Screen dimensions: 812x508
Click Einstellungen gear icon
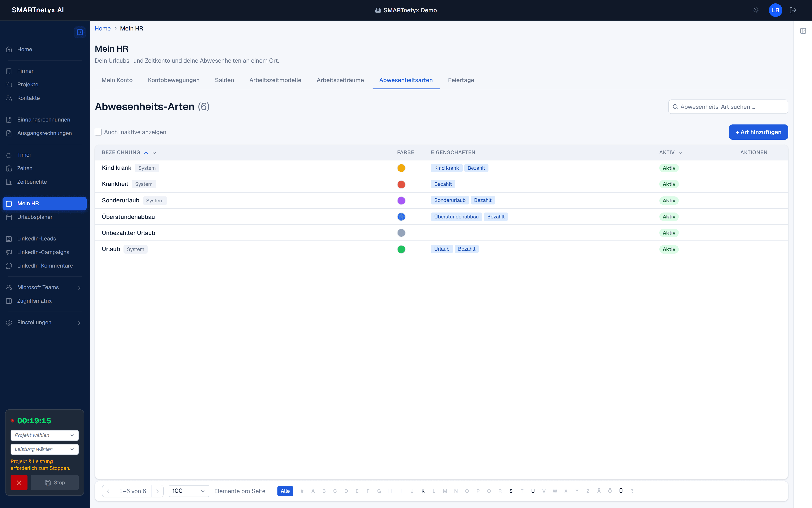(9, 323)
